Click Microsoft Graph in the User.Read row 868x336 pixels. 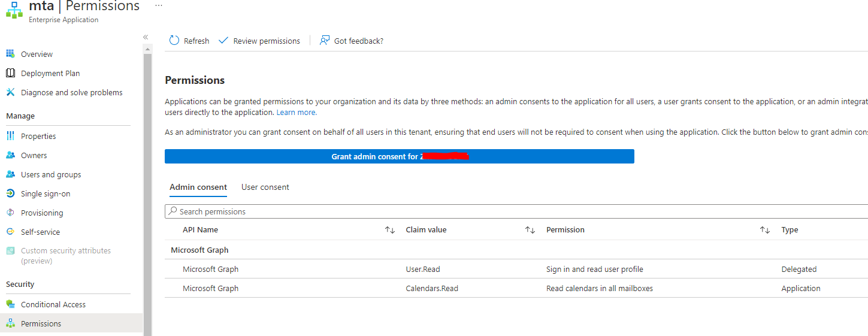[x=210, y=269]
